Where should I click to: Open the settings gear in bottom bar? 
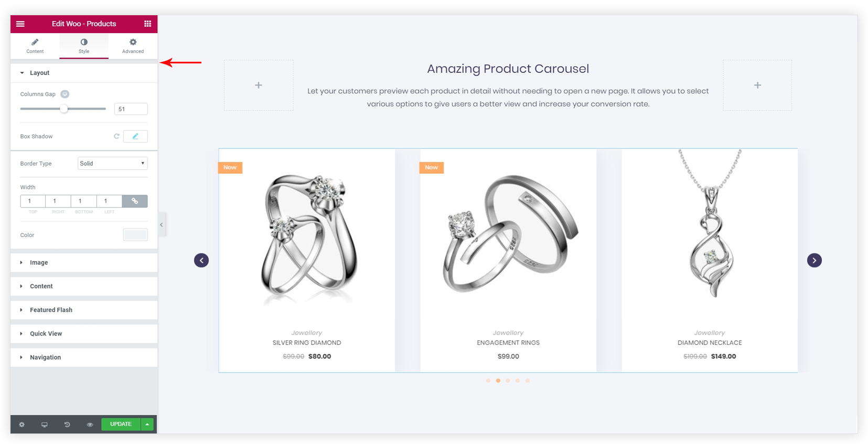click(x=22, y=425)
